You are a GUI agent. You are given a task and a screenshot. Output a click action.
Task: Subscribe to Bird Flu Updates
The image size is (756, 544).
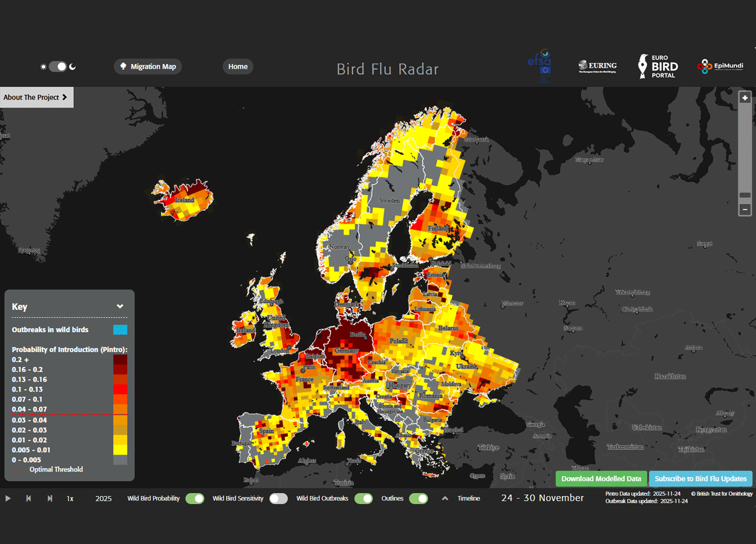(x=700, y=478)
